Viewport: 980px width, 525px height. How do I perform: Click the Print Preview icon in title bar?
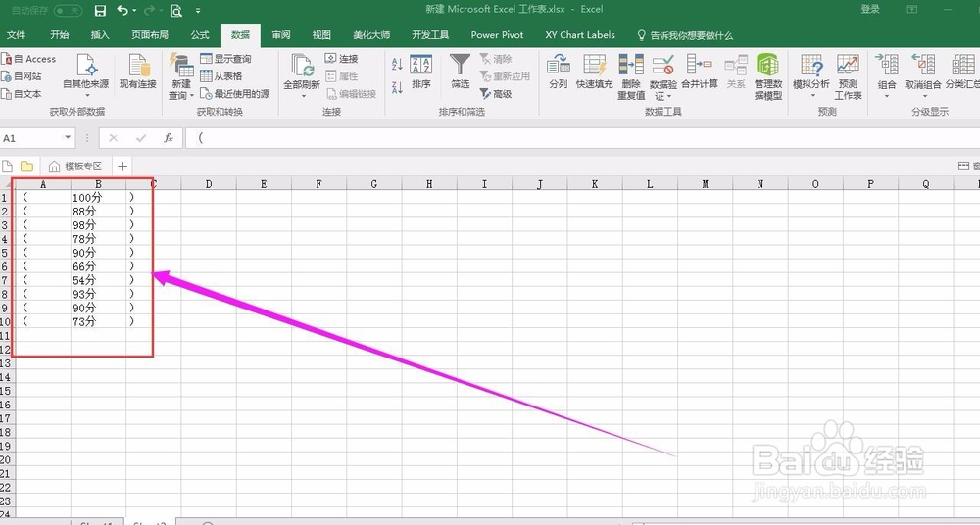click(x=176, y=11)
